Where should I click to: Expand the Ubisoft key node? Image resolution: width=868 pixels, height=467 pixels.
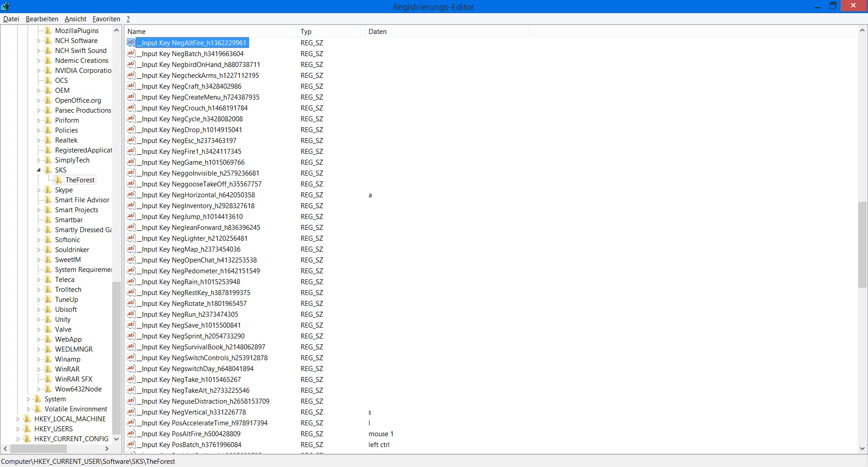pos(38,310)
